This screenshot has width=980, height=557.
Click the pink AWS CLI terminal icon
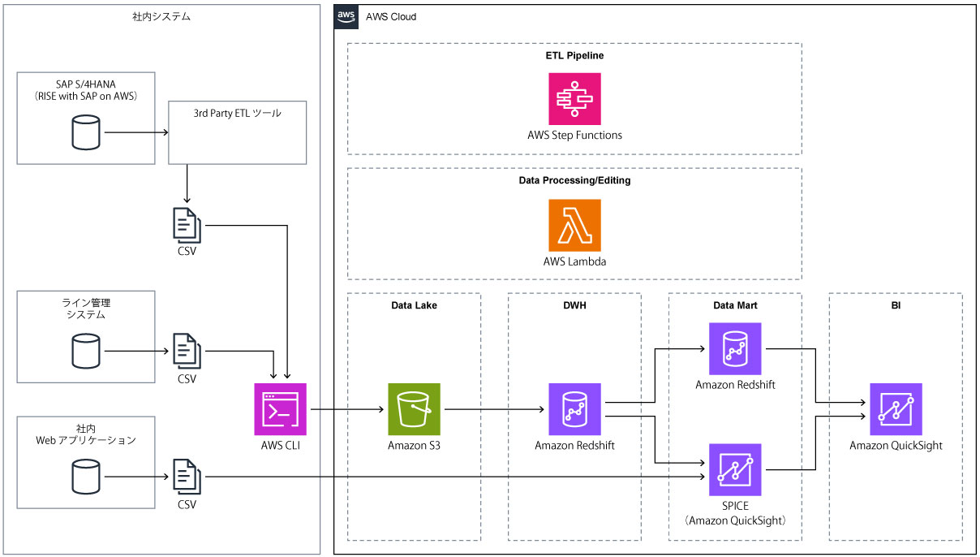click(x=280, y=409)
